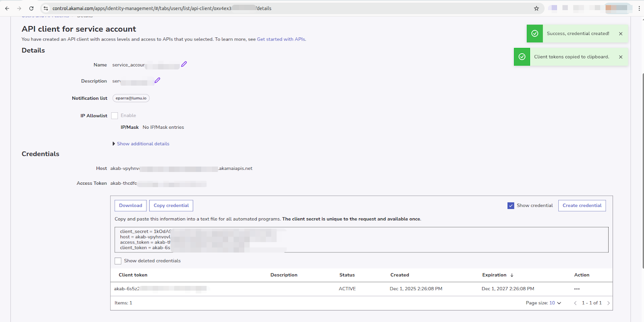Tick Show deleted credentials checkbox
This screenshot has width=644, height=322.
(x=118, y=261)
